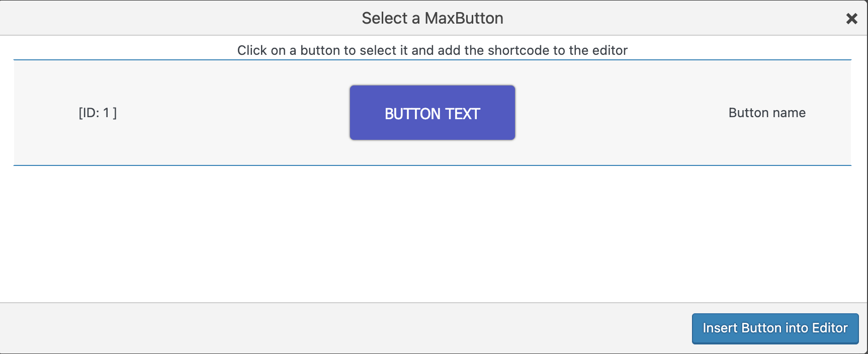Click the blue Insert Button into Editor control
Viewport: 868px width, 354px height.
[774, 328]
